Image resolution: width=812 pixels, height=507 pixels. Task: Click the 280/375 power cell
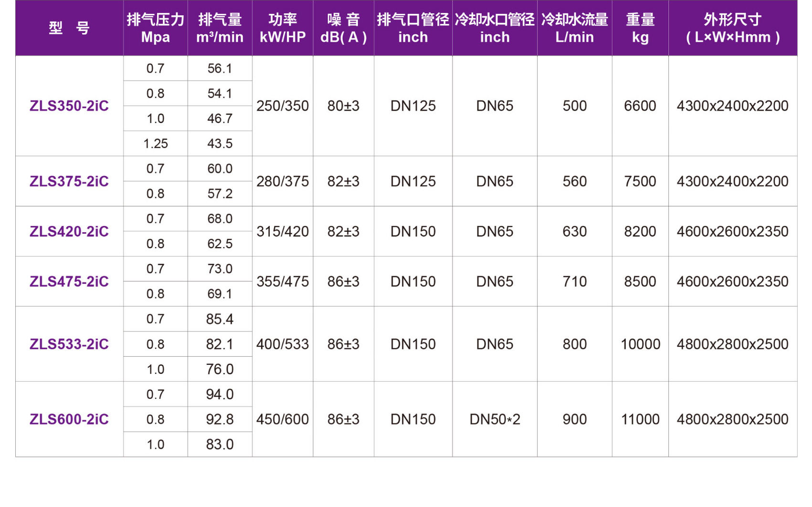click(283, 181)
